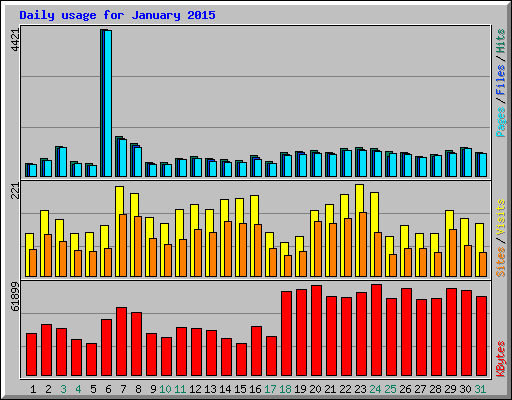Click the orange sites bar for day 8
Image resolution: width=512 pixels, height=400 pixels.
[138, 246]
